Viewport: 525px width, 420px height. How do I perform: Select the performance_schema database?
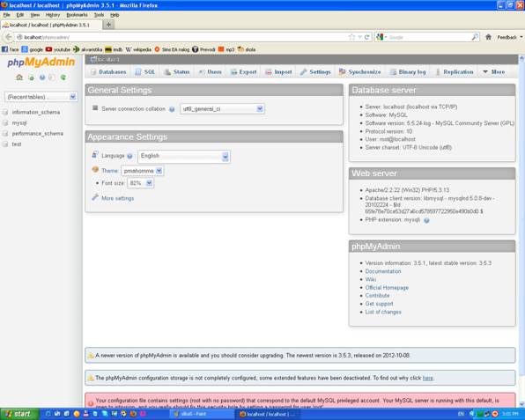38,134
